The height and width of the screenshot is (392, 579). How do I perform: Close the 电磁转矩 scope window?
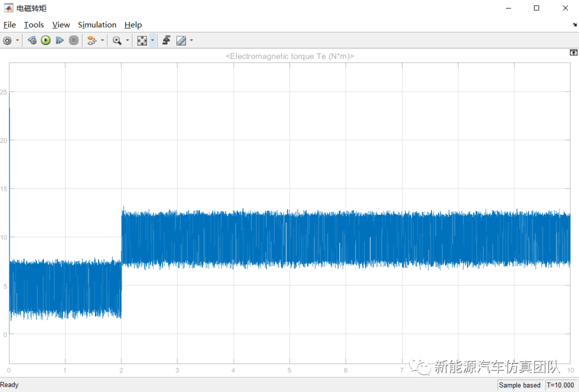pyautogui.click(x=566, y=8)
